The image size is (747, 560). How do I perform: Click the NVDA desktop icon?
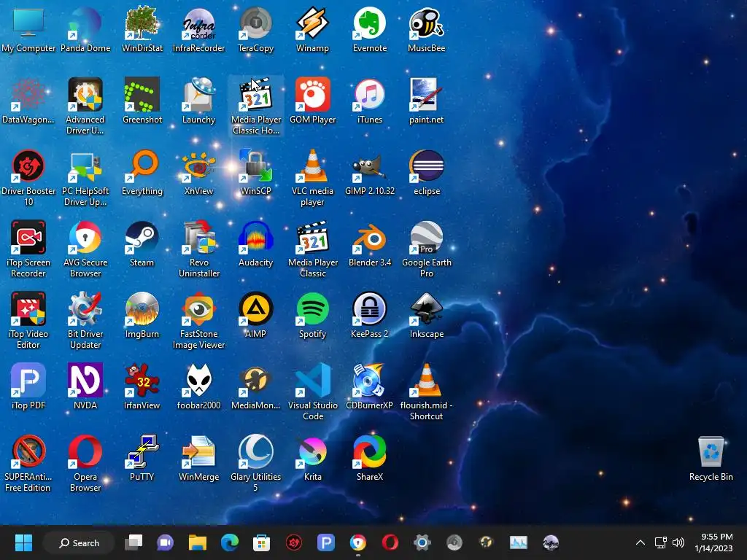(85, 380)
